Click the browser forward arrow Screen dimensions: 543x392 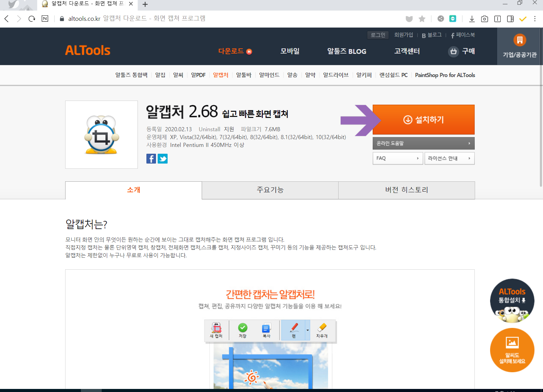(19, 19)
